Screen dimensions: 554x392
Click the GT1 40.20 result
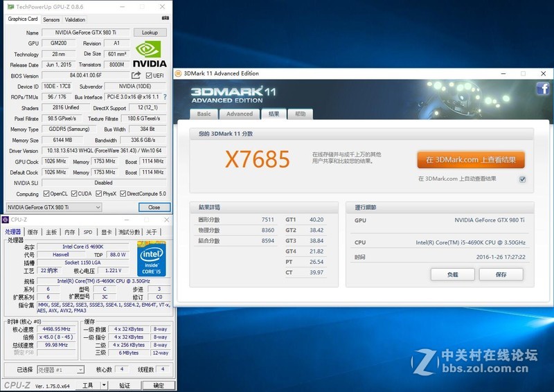click(x=305, y=220)
